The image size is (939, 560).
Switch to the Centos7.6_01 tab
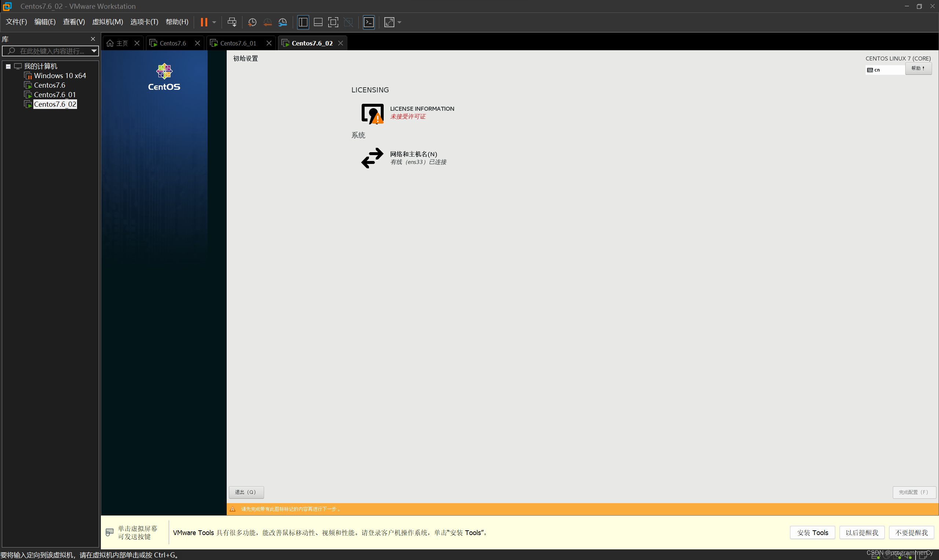238,43
